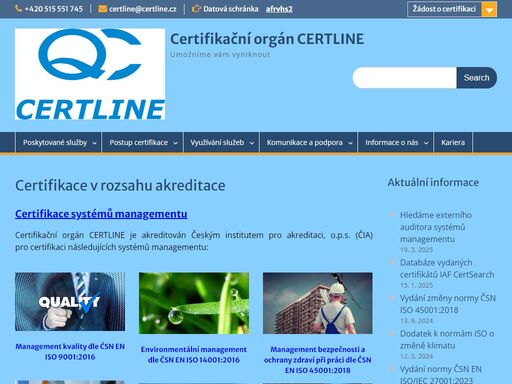The image size is (512, 384).
Task: Open the CERTLINE QC logo
Action: (90, 74)
